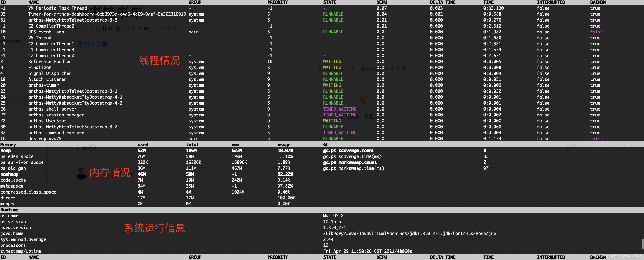This screenshot has width=644, height=260.
Task: Select the 'C2 CompilerThread0' thread name
Action: click(x=51, y=56)
